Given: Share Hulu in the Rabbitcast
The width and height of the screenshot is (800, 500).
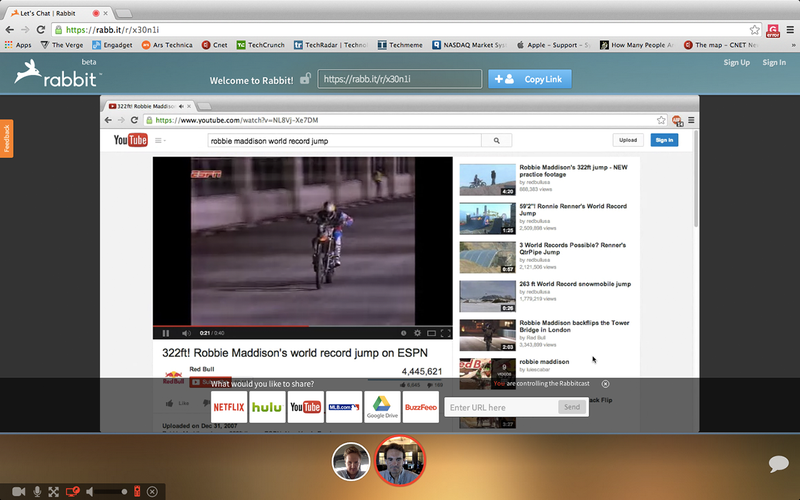Looking at the screenshot, I should [267, 407].
